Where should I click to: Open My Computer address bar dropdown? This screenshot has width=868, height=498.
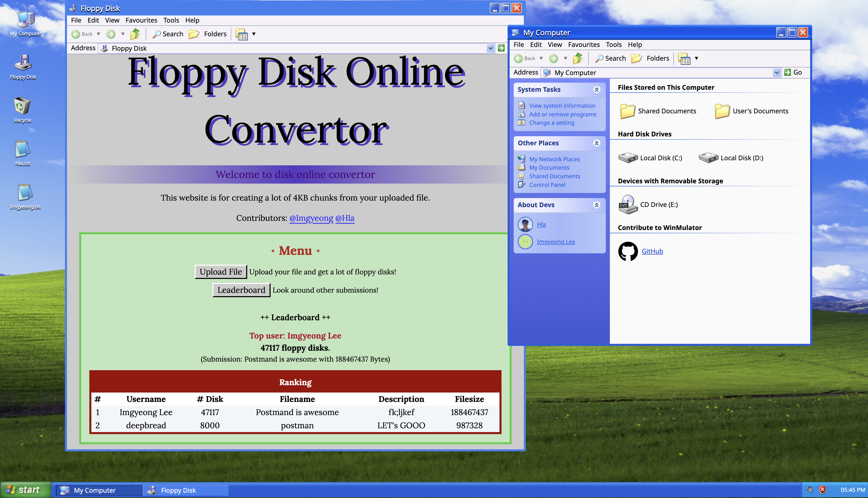point(777,73)
